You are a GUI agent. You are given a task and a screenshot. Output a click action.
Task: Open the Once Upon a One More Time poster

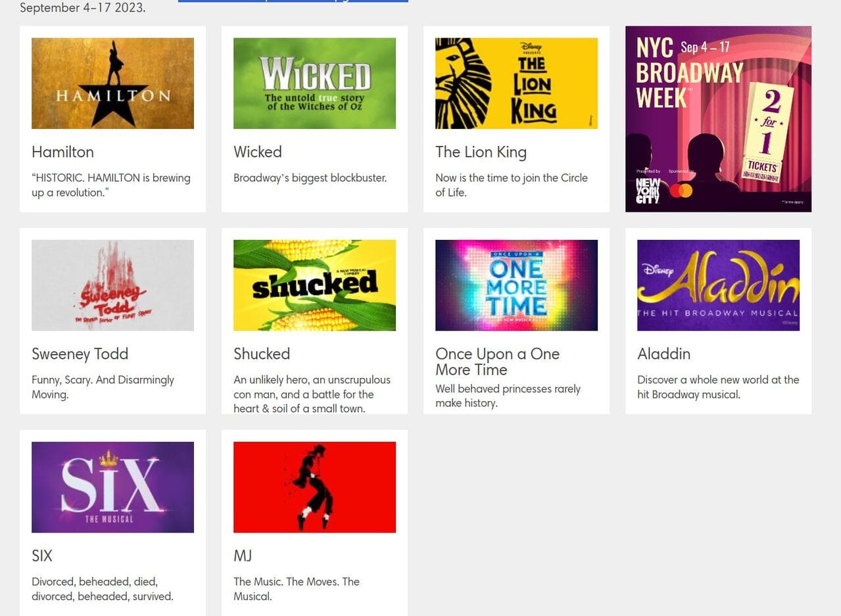(x=516, y=285)
